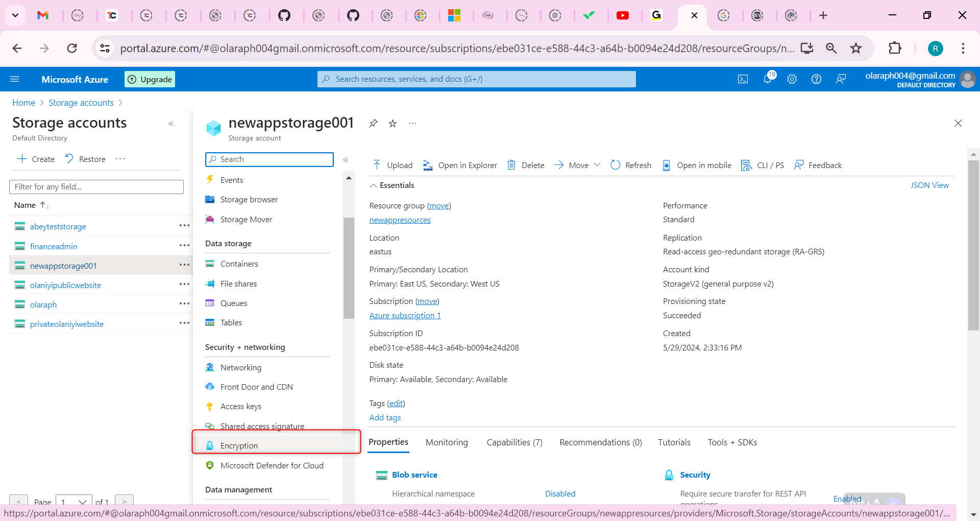Viewport: 980px width, 521px height.
Task: Switch to the Tutorials tab
Action: 674,442
